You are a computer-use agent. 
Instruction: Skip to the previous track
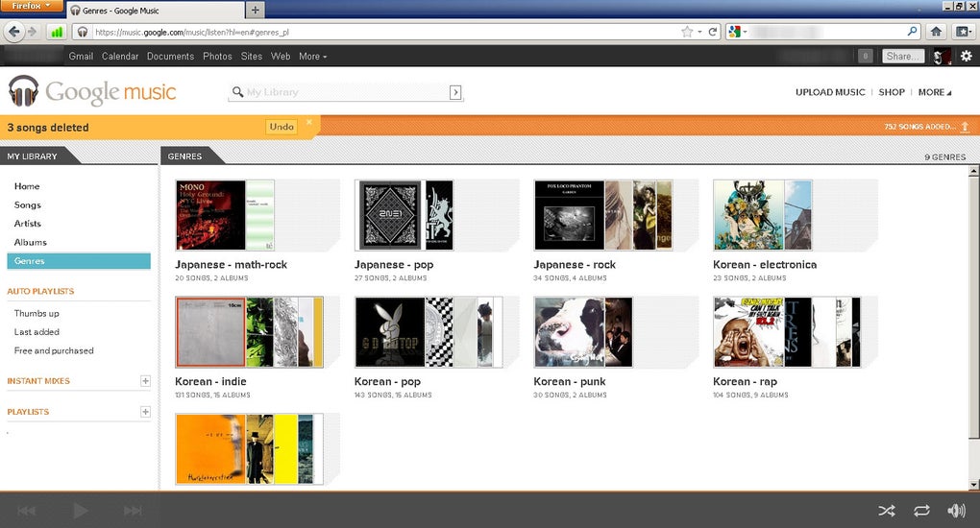26,511
